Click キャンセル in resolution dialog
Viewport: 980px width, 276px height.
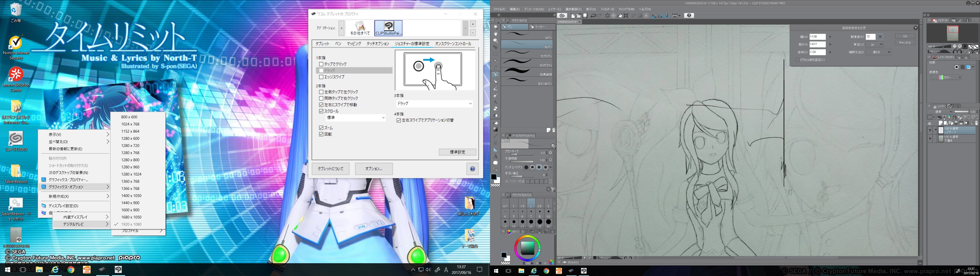(x=905, y=43)
